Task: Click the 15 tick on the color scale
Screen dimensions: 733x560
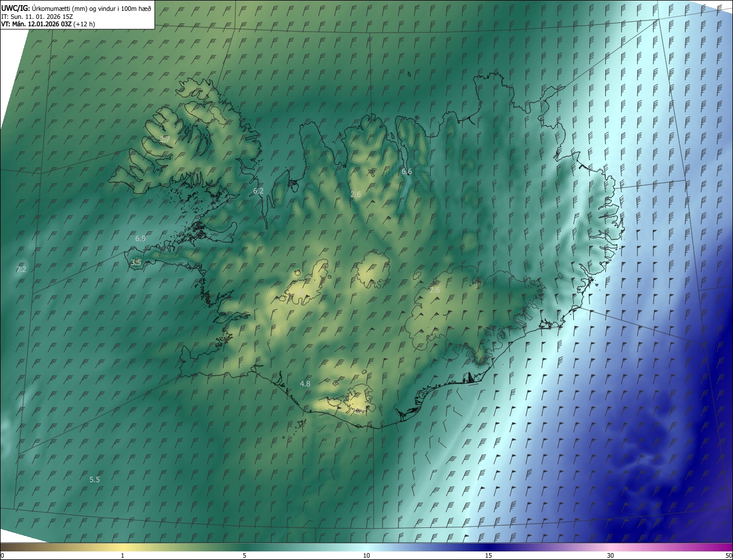Action: (488, 555)
